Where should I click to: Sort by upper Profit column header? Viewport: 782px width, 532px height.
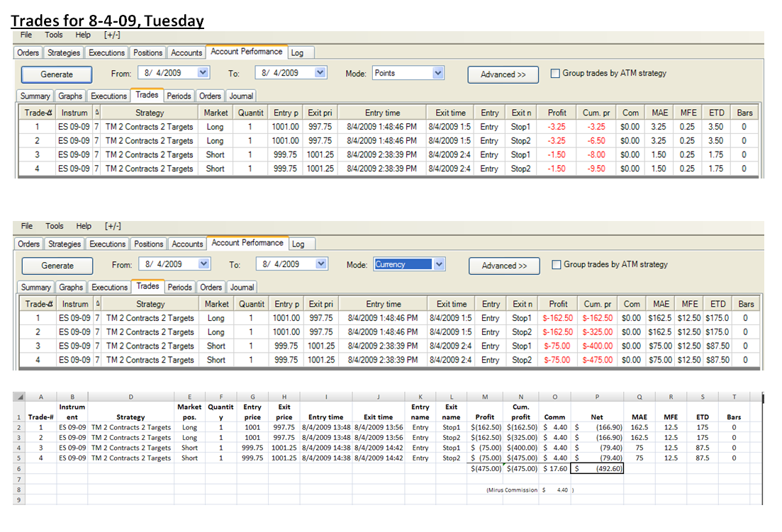pyautogui.click(x=557, y=113)
